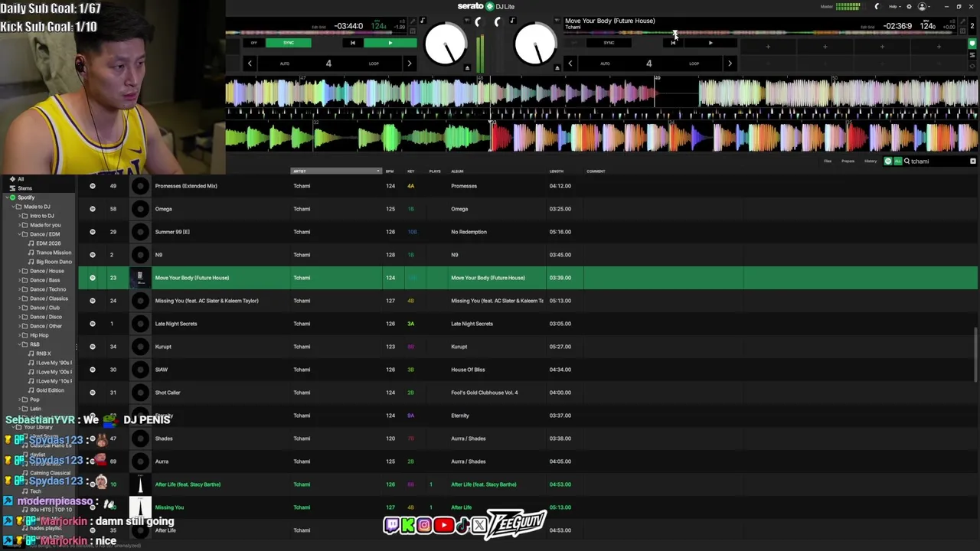Open the Help menu
Image resolution: width=980 pixels, height=551 pixels.
[x=894, y=7]
